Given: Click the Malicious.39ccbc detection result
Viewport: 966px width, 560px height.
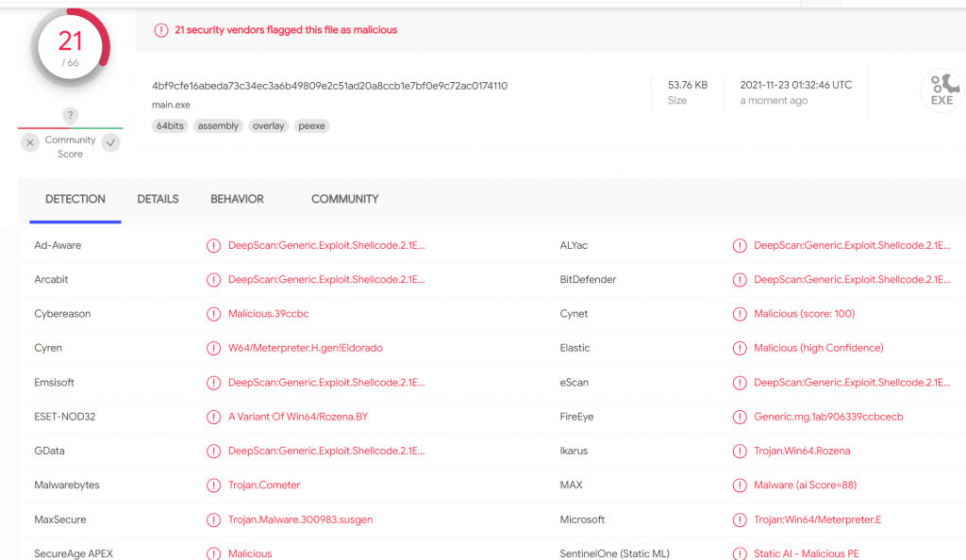Looking at the screenshot, I should click(x=269, y=314).
